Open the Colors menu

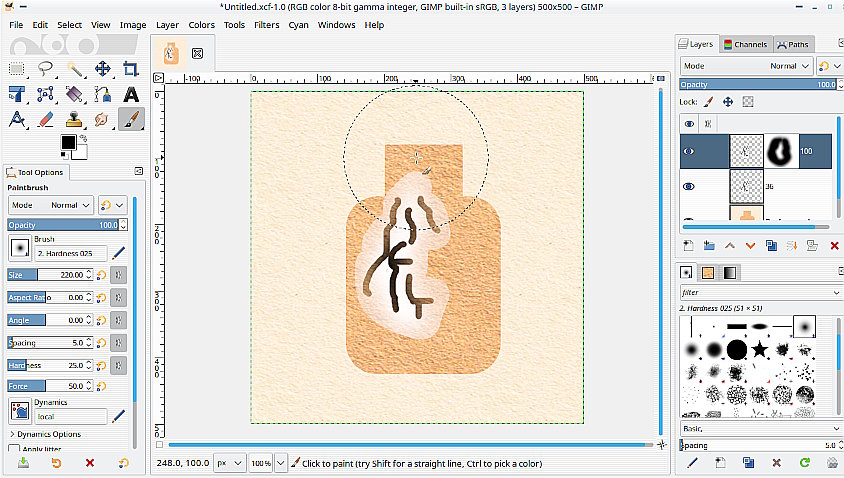(x=201, y=25)
